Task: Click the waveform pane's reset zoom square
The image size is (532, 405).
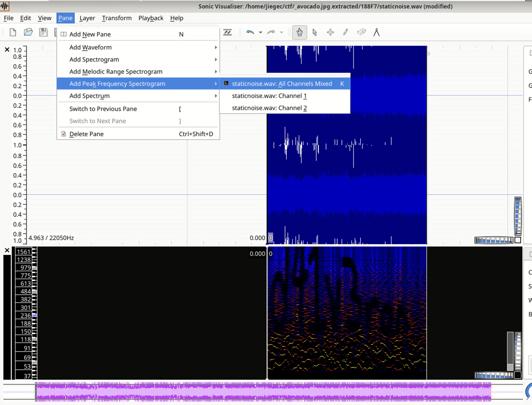Action: (x=518, y=240)
